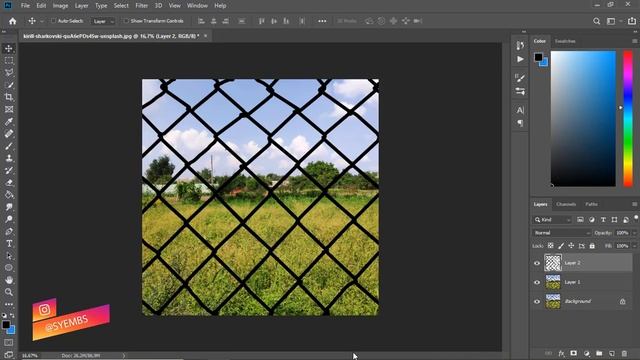The width and height of the screenshot is (640, 360).
Task: Select the Eyedropper tool
Action: click(9, 122)
